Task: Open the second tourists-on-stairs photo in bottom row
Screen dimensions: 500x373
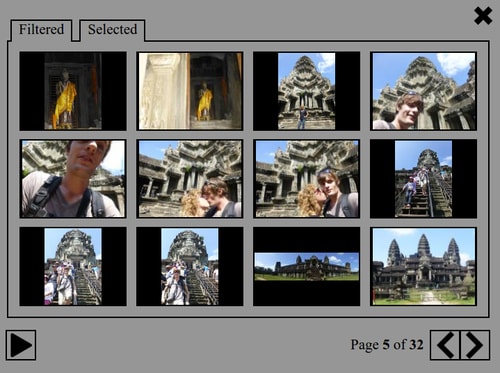Action: point(190,266)
